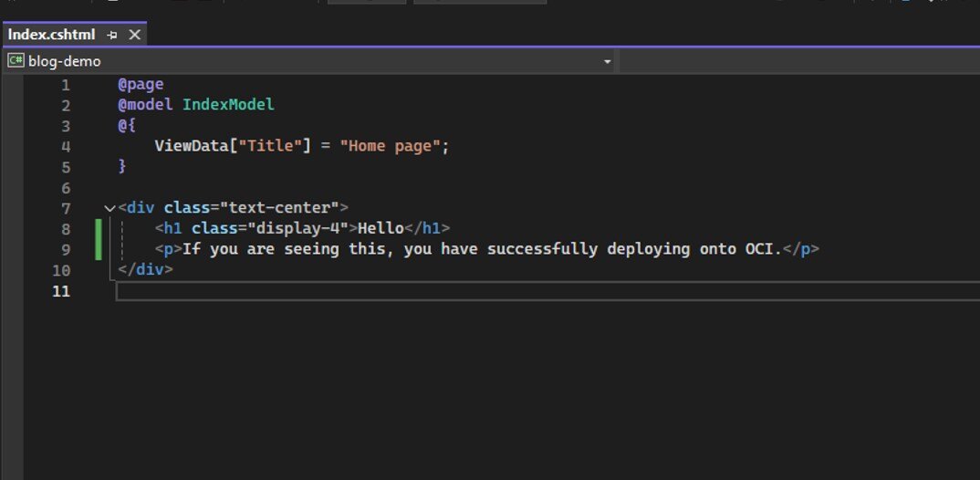
Task: Click the Hello heading text
Action: coord(381,228)
